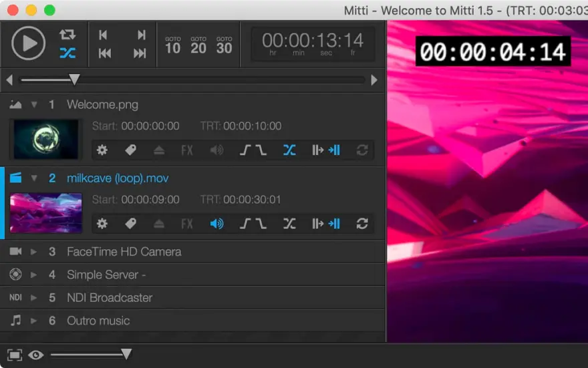Image resolution: width=588 pixels, height=368 pixels.
Task: Toggle the blue shuffle playlist icon
Action: (67, 53)
